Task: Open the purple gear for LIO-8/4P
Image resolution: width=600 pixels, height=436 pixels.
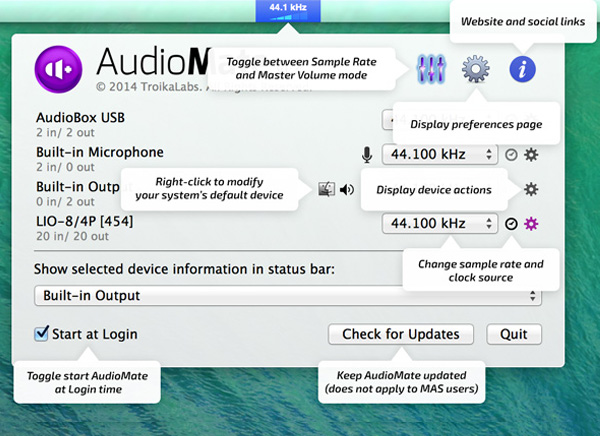Action: click(x=531, y=224)
